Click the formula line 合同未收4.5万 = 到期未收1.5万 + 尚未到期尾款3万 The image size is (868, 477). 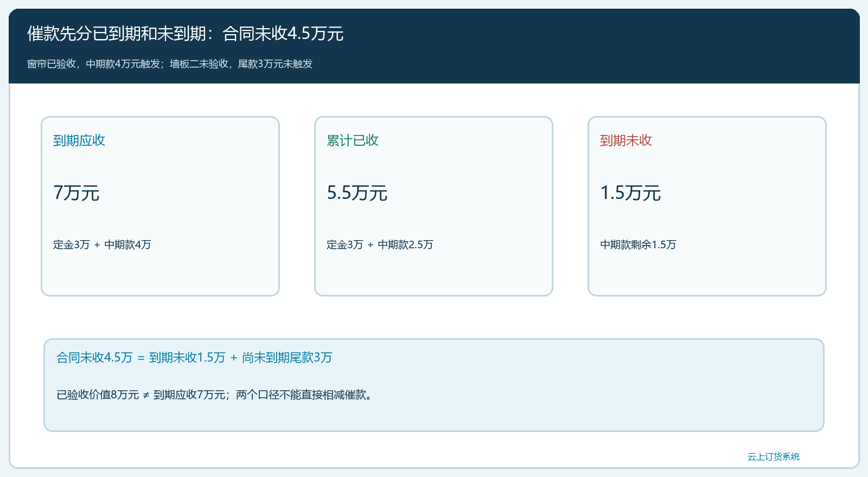pyautogui.click(x=194, y=358)
